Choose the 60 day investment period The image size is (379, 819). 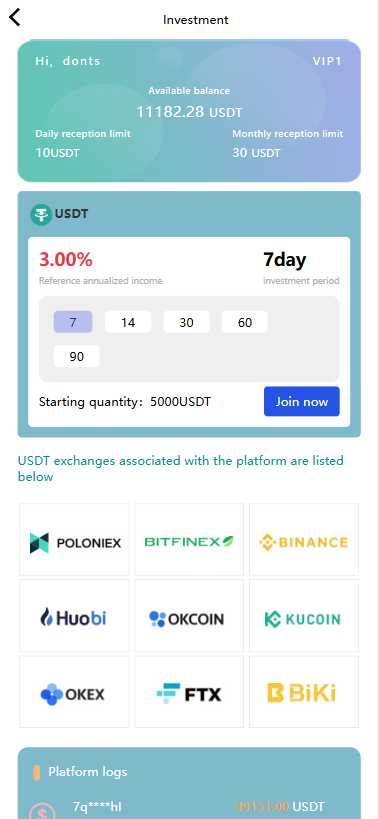tap(245, 322)
